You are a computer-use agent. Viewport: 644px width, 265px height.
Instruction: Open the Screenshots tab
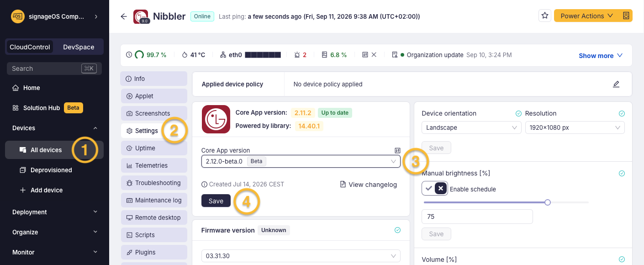(154, 113)
